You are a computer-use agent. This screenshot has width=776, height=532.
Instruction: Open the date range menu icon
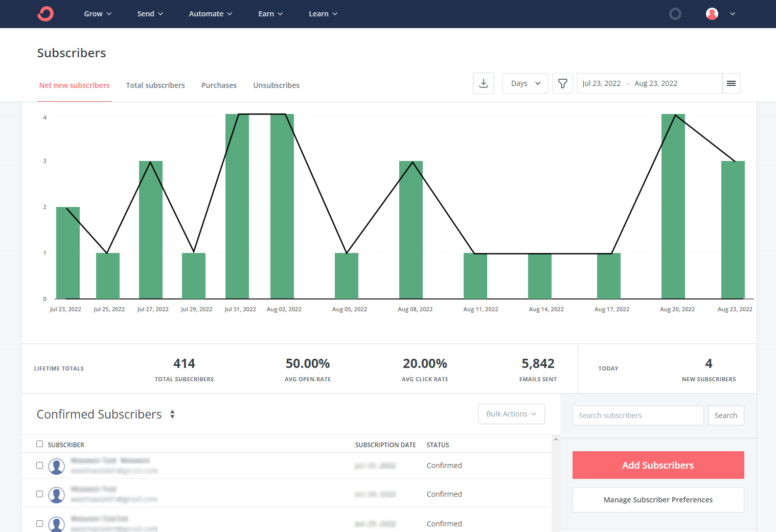pyautogui.click(x=732, y=83)
